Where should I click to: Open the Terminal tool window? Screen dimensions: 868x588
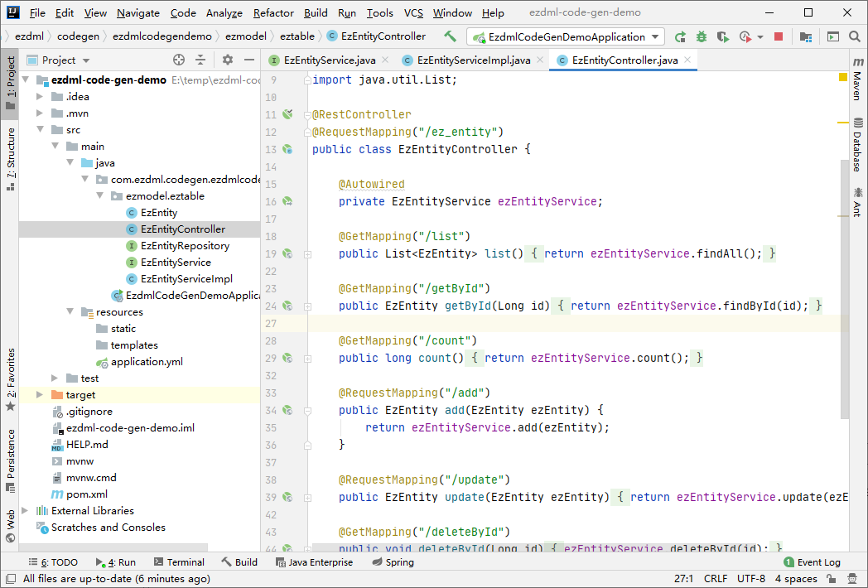pyautogui.click(x=179, y=562)
